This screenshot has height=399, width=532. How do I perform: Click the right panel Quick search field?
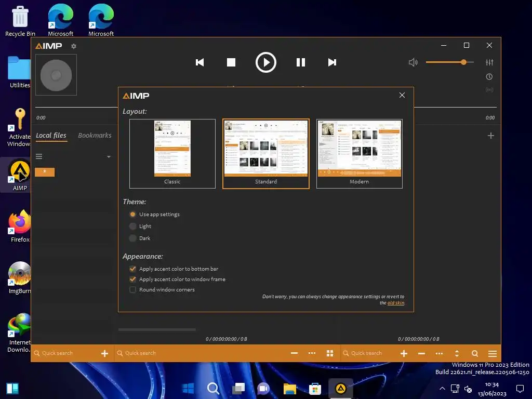point(369,353)
